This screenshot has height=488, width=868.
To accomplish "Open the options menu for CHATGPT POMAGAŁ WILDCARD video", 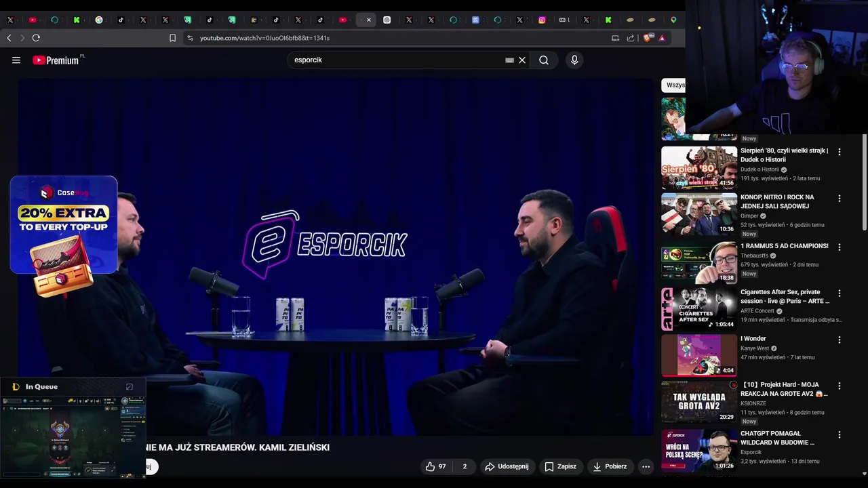I will 840,434.
